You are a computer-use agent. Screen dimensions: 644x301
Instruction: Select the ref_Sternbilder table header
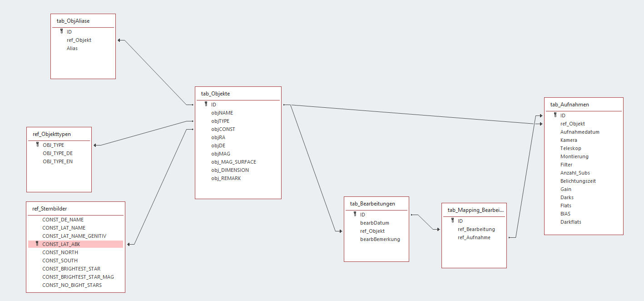pyautogui.click(x=75, y=209)
